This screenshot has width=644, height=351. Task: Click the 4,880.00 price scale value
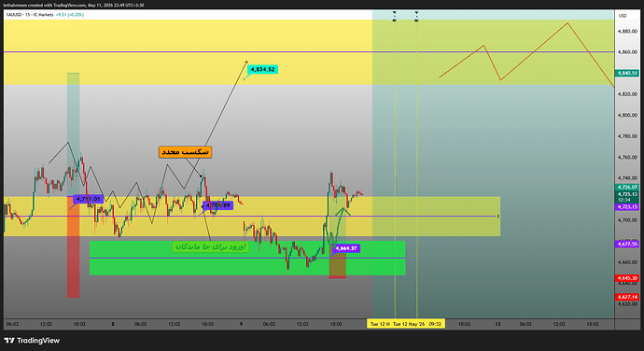coord(627,31)
